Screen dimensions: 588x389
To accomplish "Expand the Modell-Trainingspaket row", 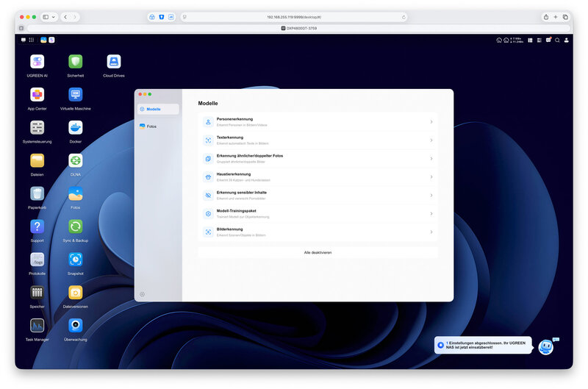I will pos(318,214).
